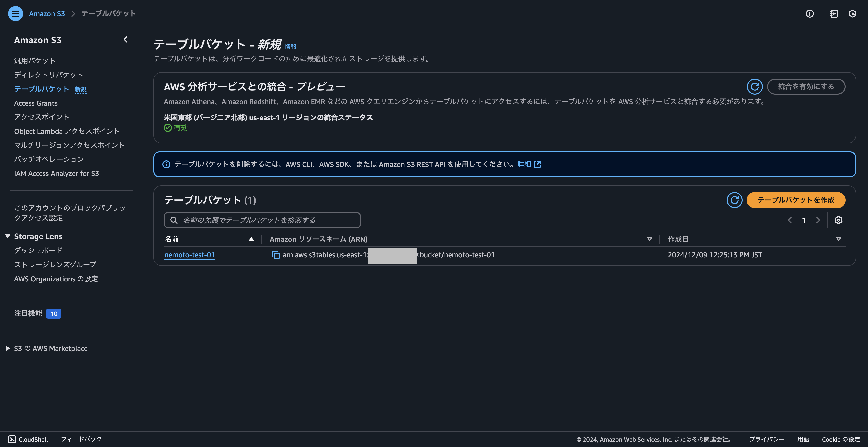The width and height of the screenshot is (868, 447).
Task: Open the nemoto-test-01 bucket link
Action: coord(189,255)
